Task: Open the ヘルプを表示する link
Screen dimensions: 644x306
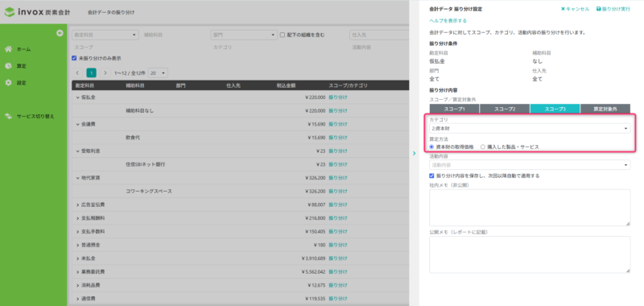Action: (x=448, y=21)
